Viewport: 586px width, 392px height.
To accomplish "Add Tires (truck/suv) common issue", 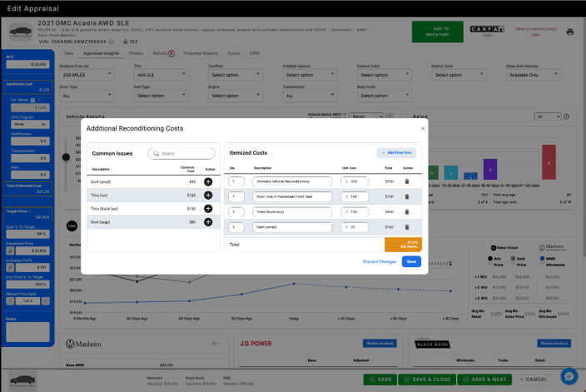I will coord(208,209).
